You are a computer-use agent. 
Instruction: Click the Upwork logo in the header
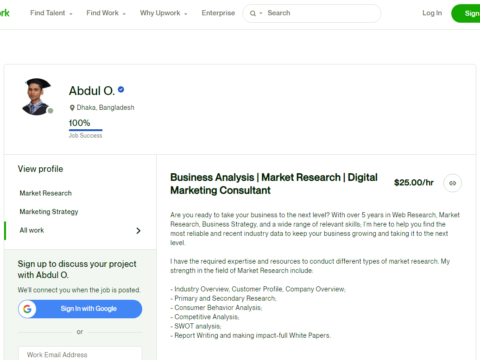click(x=4, y=13)
